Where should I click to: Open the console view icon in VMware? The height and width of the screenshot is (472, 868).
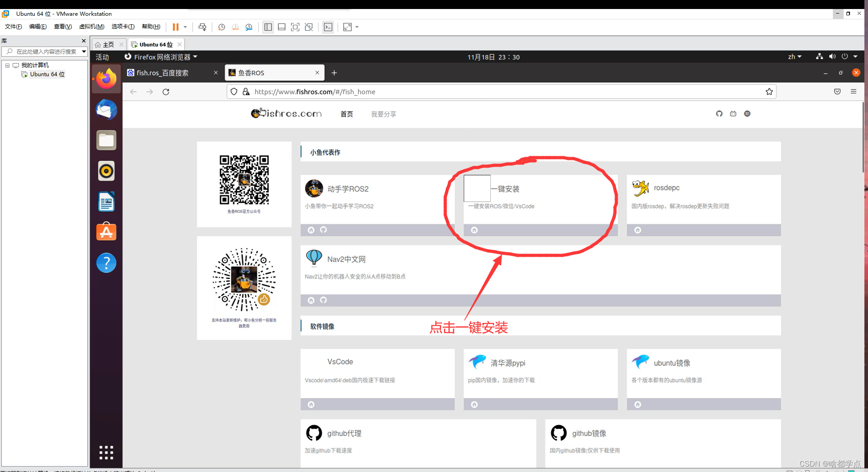click(x=328, y=27)
